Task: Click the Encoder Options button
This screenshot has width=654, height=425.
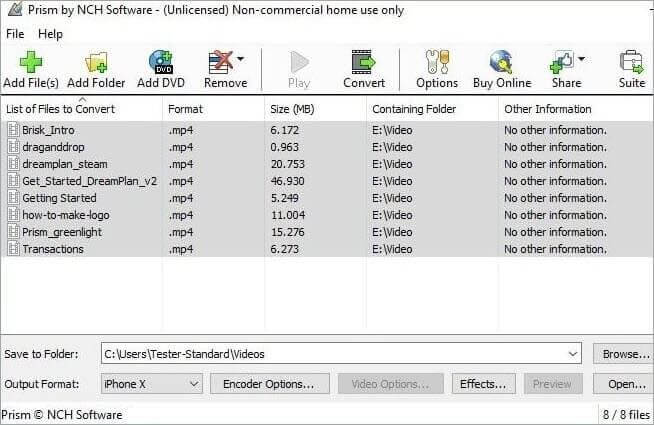Action: [268, 383]
